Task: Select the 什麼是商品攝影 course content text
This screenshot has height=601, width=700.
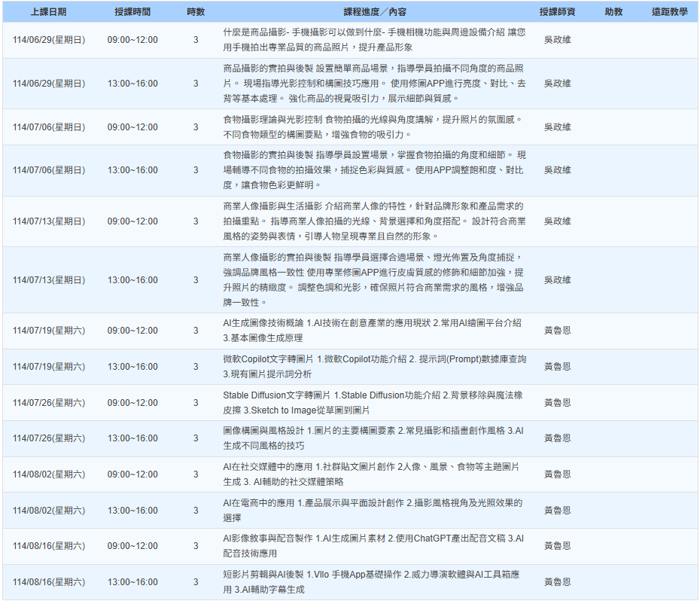Action: [374, 40]
